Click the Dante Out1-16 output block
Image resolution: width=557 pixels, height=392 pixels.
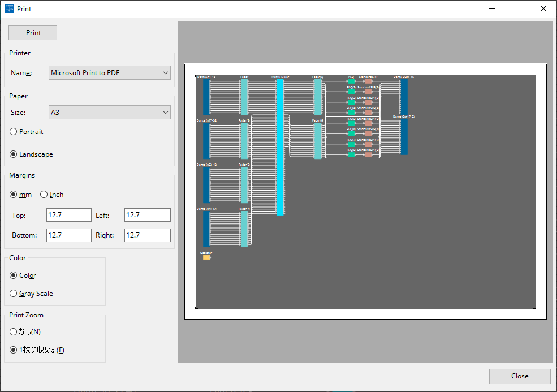pyautogui.click(x=404, y=97)
